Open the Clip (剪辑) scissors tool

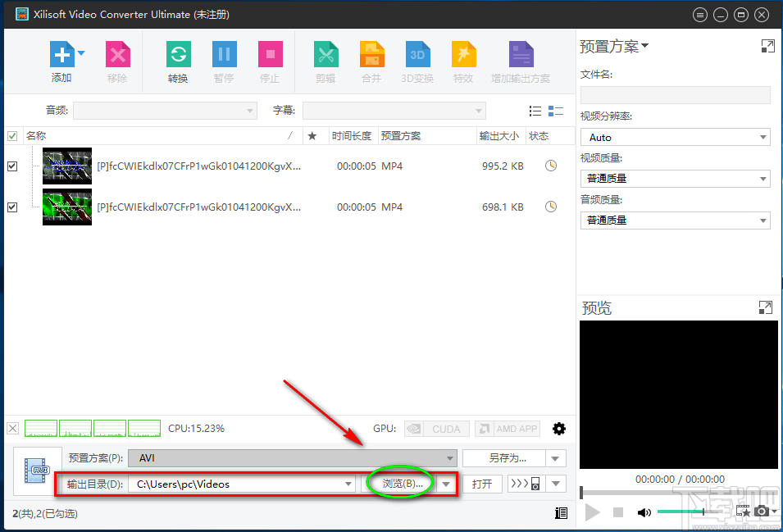click(326, 54)
